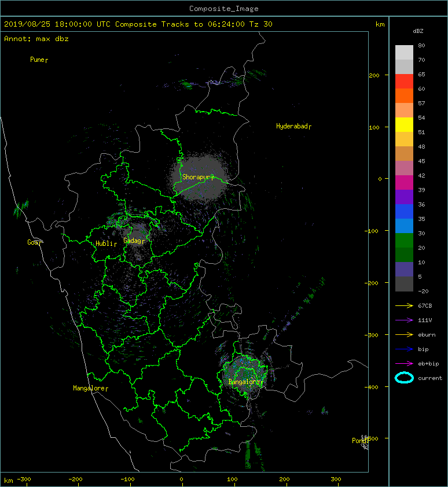Click the 'Annot: max dbz' annotation label

(36, 39)
